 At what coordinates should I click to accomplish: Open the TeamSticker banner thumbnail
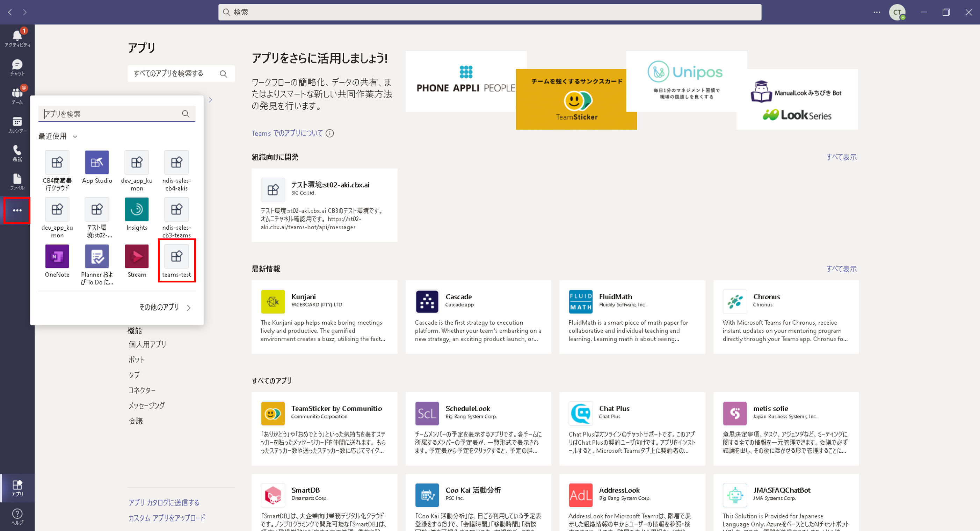tap(576, 99)
